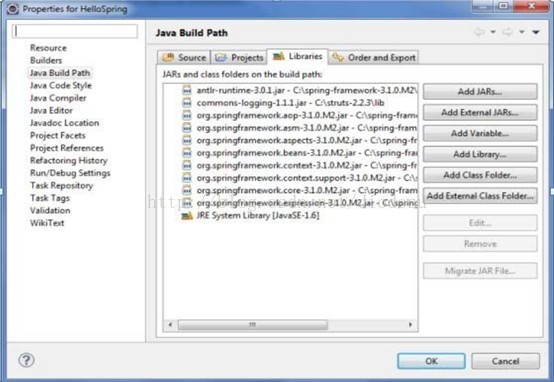Click the Migrate JAR File... button

coord(480,271)
